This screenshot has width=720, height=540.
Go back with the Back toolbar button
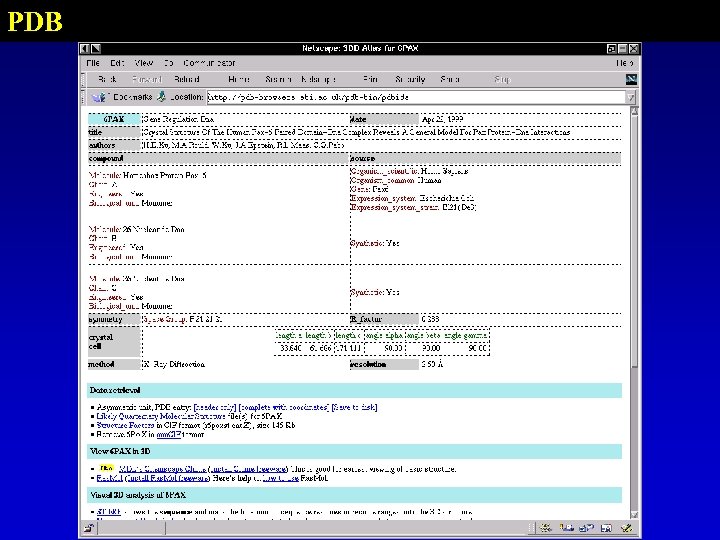click(107, 79)
